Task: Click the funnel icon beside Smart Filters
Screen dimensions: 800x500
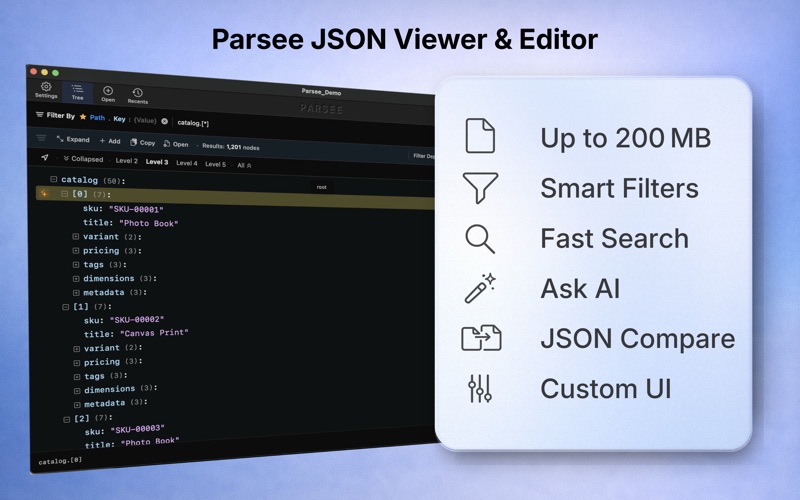Action: point(480,188)
